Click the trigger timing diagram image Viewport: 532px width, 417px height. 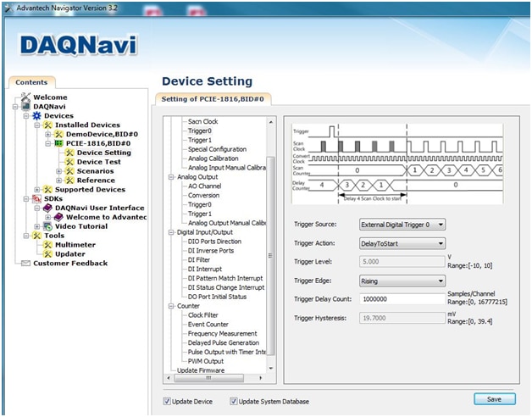click(397, 164)
